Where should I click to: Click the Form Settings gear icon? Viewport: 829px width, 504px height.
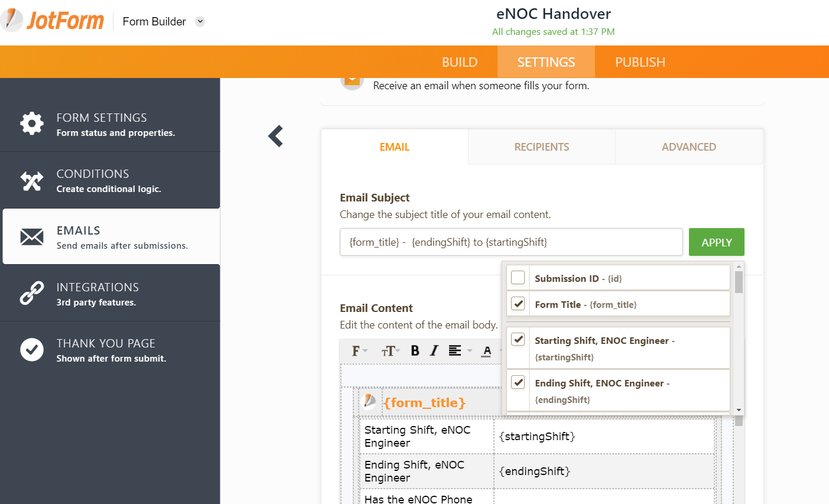tap(32, 123)
